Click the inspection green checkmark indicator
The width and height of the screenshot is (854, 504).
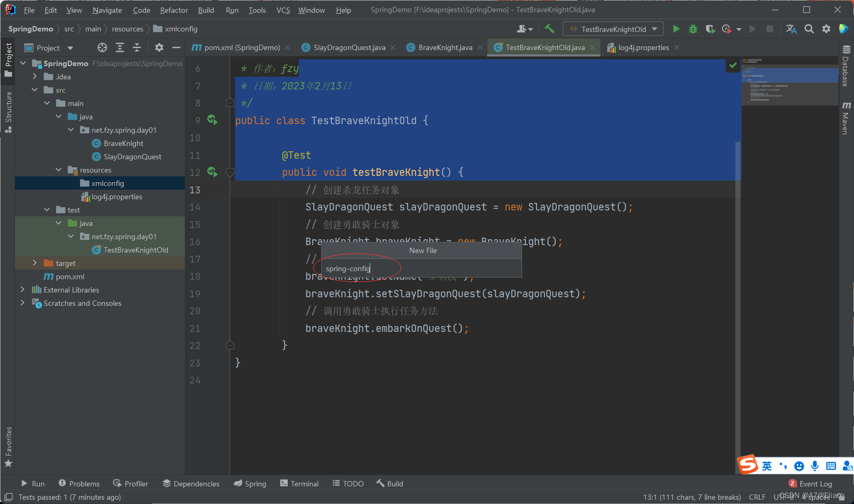click(x=733, y=65)
